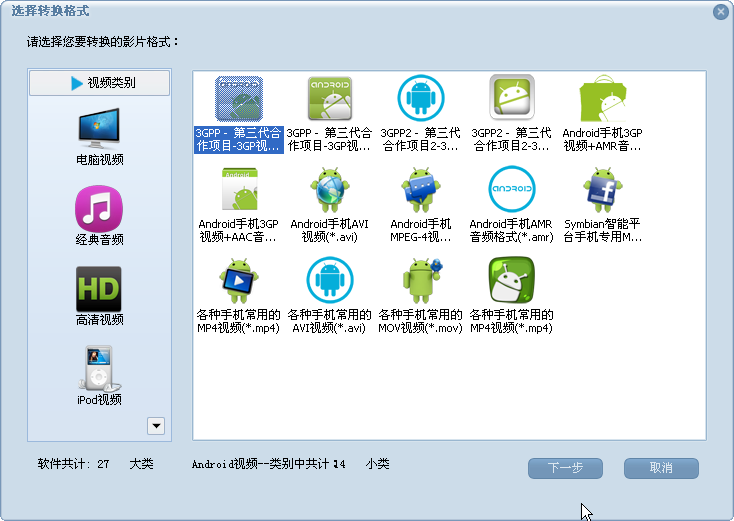The height and width of the screenshot is (521, 734).
Task: Select Android手机 MPEG-4视 chat bubble icon
Action: pyautogui.click(x=420, y=189)
